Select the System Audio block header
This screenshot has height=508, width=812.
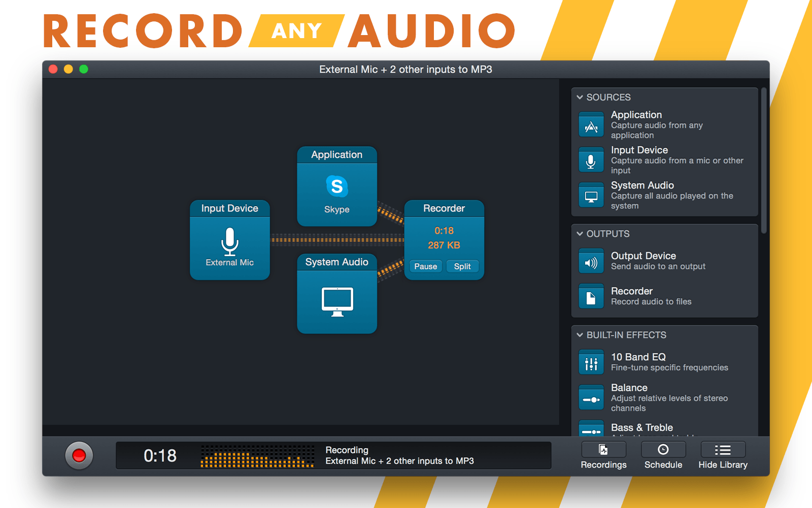tap(337, 262)
